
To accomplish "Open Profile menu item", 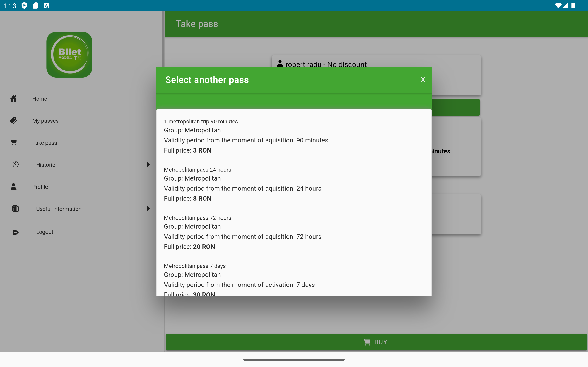I will [x=40, y=187].
